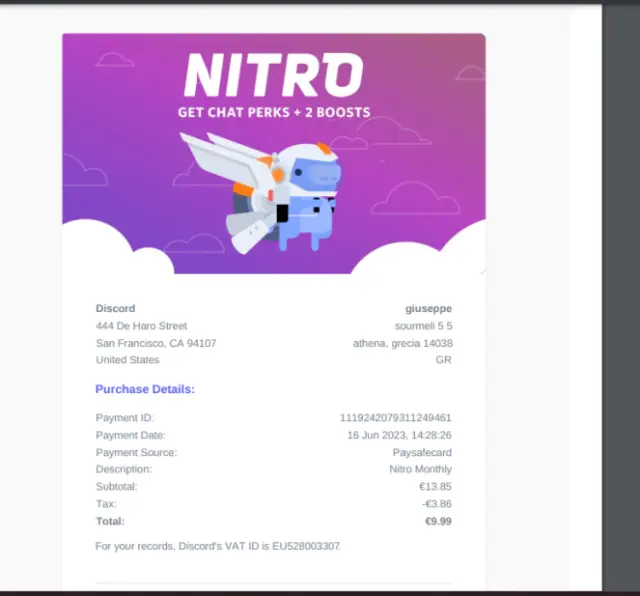This screenshot has width=640, height=596.
Task: Click the NITRO banner title
Action: 273,75
